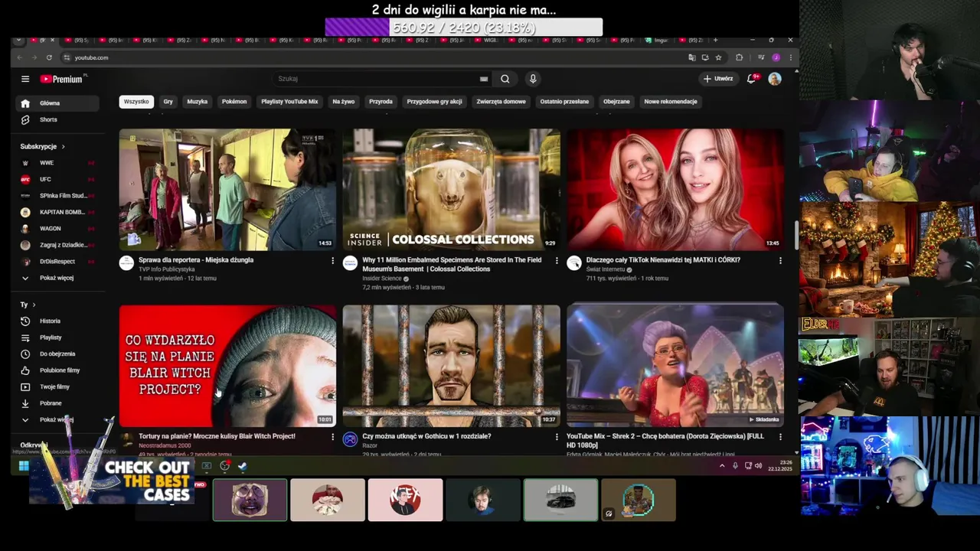Click the translate page icon in address bar
Screen dimensions: 980x551
click(x=692, y=57)
